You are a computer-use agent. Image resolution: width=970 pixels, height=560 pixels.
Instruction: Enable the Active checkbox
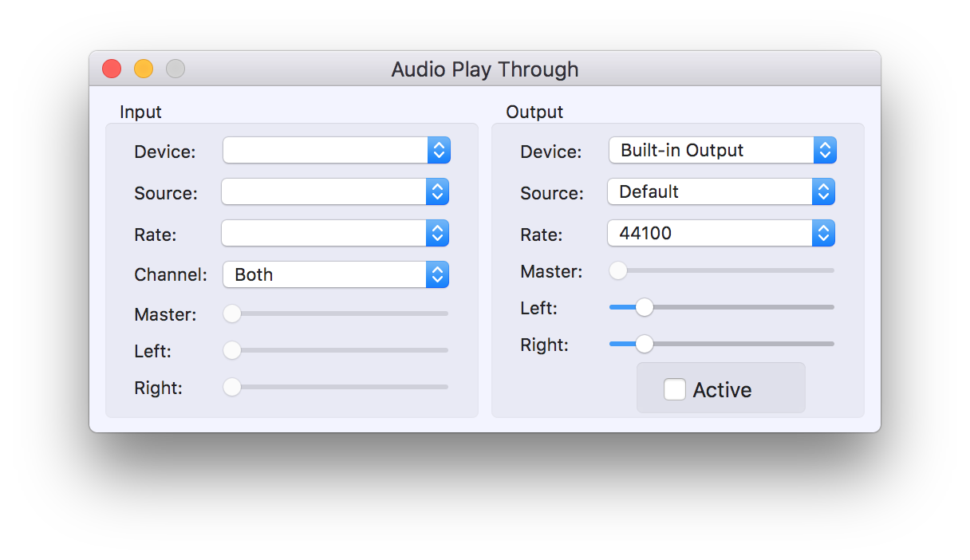[x=675, y=389]
